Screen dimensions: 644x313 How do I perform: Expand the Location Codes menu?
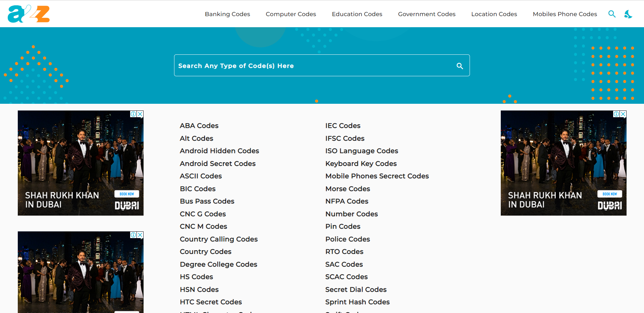pyautogui.click(x=494, y=14)
